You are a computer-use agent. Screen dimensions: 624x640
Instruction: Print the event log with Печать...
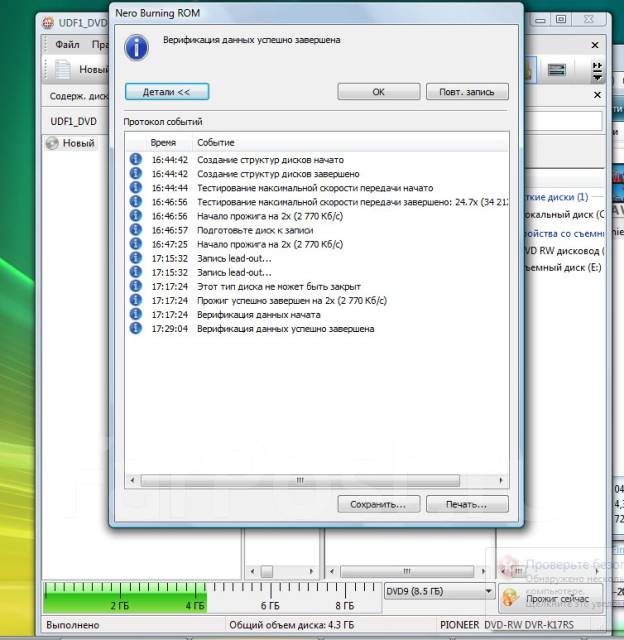(467, 504)
